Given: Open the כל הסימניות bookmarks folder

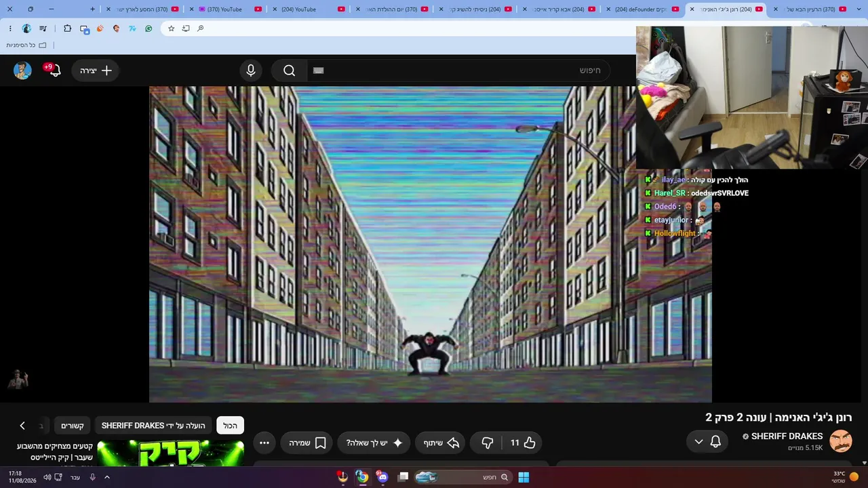Looking at the screenshot, I should click(x=26, y=45).
